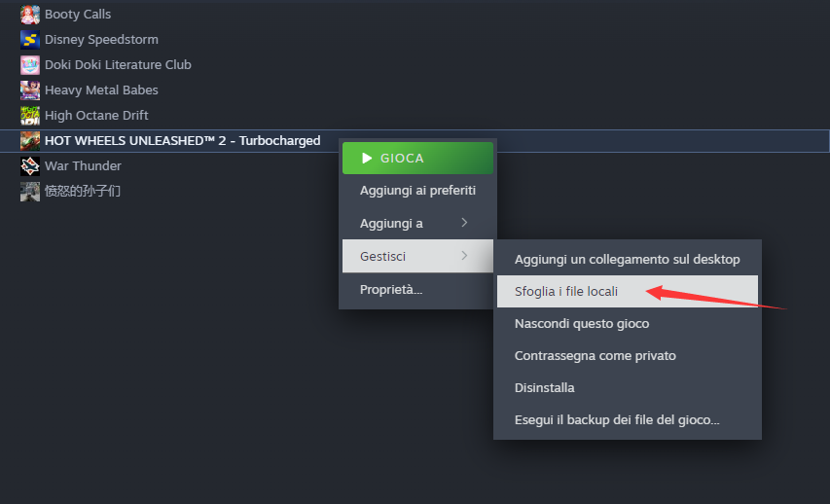
Task: Choose Aggiungi ai preferiti
Action: [x=417, y=191]
